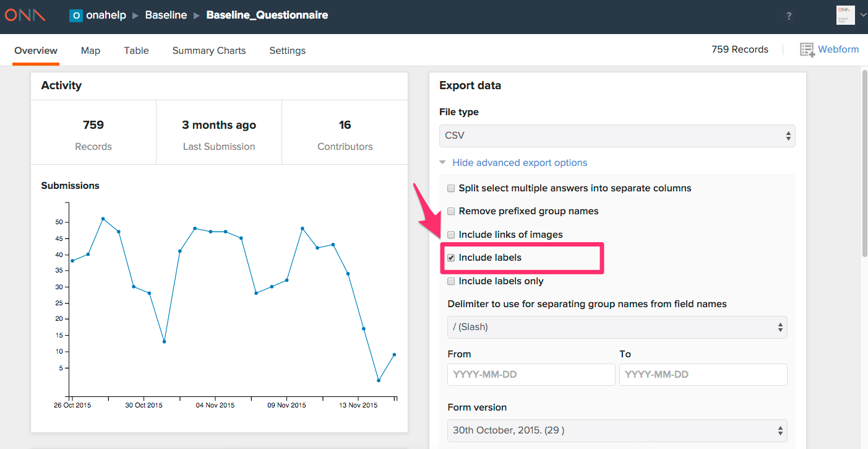Image resolution: width=868 pixels, height=449 pixels.
Task: Click the ONA logo in the header
Action: (x=25, y=15)
